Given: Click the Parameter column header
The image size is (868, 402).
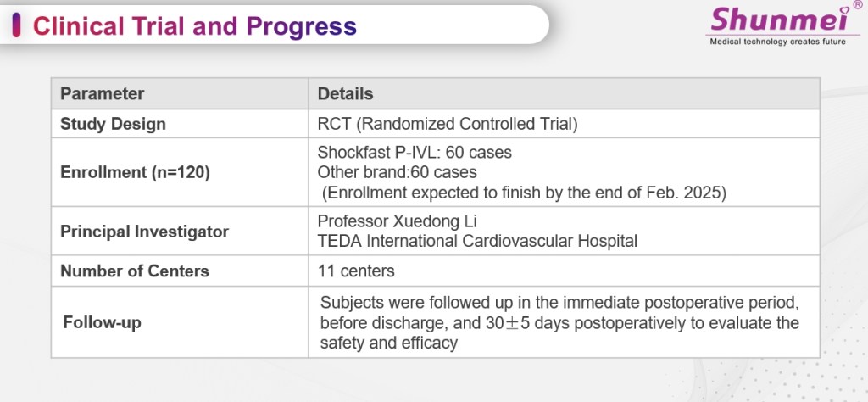Looking at the screenshot, I should coord(102,93).
